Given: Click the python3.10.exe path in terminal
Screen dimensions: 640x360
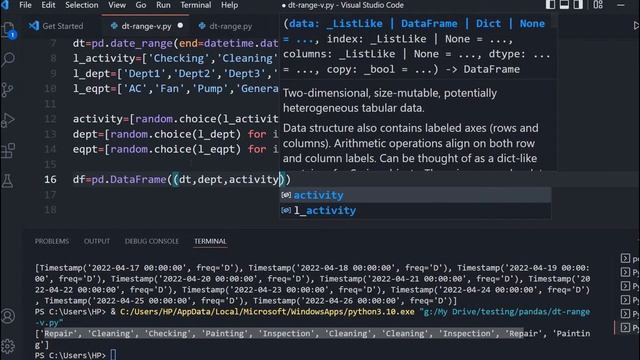Looking at the screenshot, I should [x=267, y=312].
